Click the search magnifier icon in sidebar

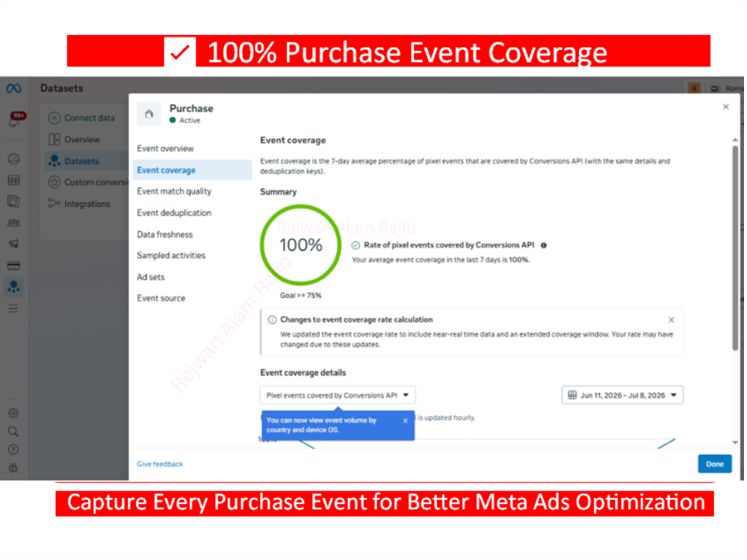[13, 432]
